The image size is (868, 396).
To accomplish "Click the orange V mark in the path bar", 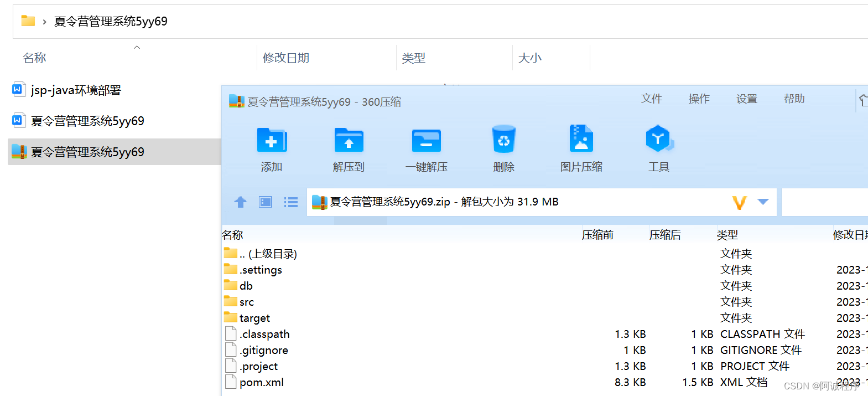I will click(x=740, y=203).
